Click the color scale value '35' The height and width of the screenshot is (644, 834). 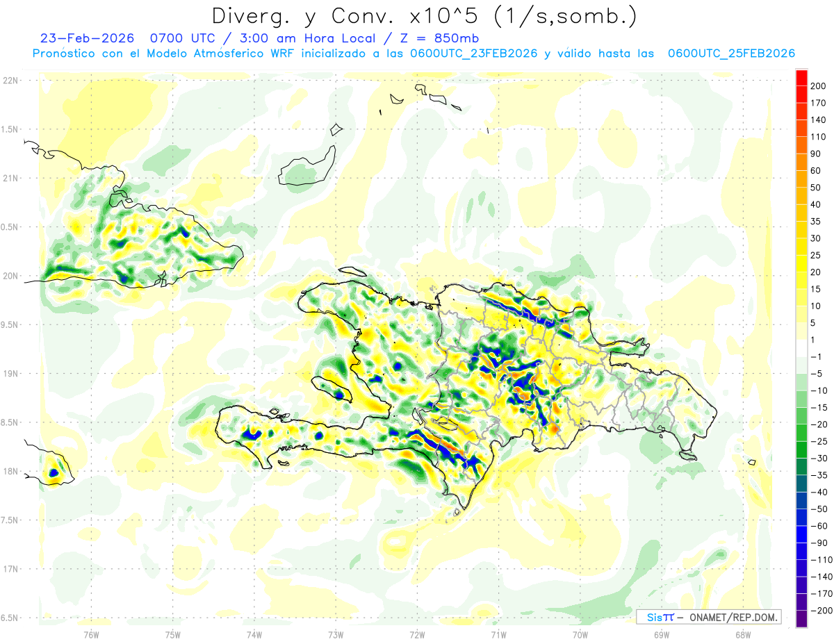click(x=816, y=222)
